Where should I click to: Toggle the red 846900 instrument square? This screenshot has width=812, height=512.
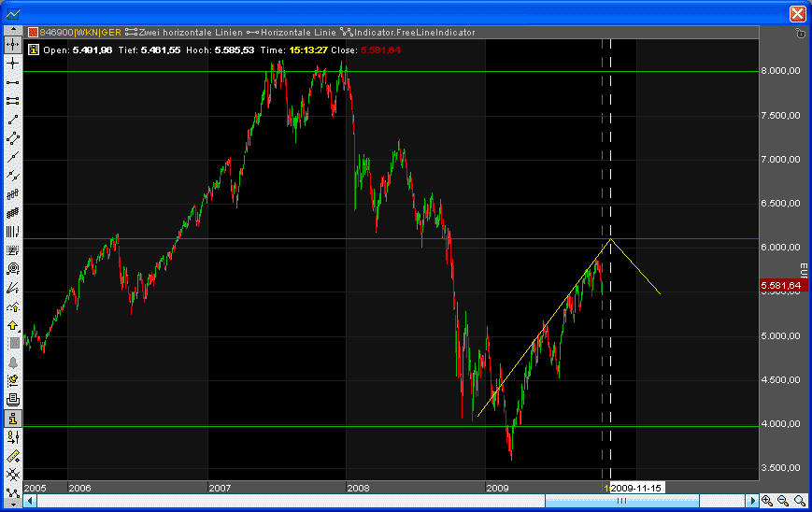[x=33, y=32]
